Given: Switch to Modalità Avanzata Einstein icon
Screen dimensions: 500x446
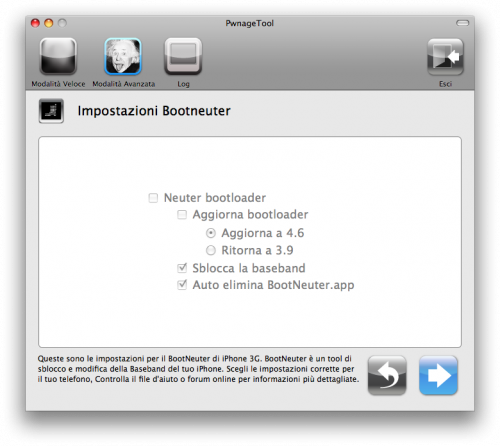Looking at the screenshot, I should coord(123,56).
